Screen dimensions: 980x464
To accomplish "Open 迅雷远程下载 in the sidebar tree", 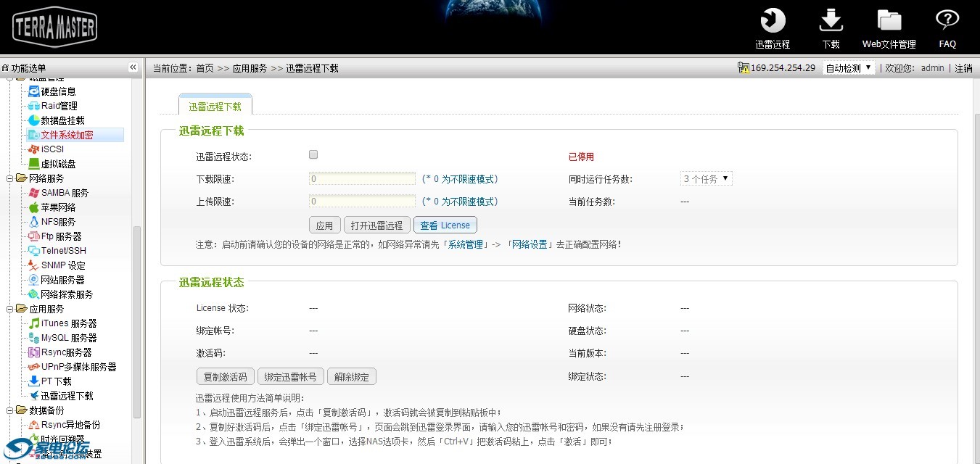I will coord(67,396).
